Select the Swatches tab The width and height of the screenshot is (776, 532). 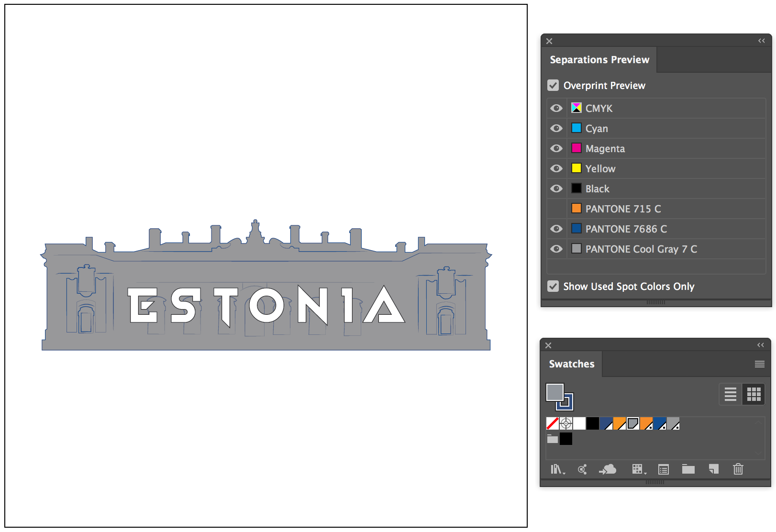pyautogui.click(x=572, y=364)
